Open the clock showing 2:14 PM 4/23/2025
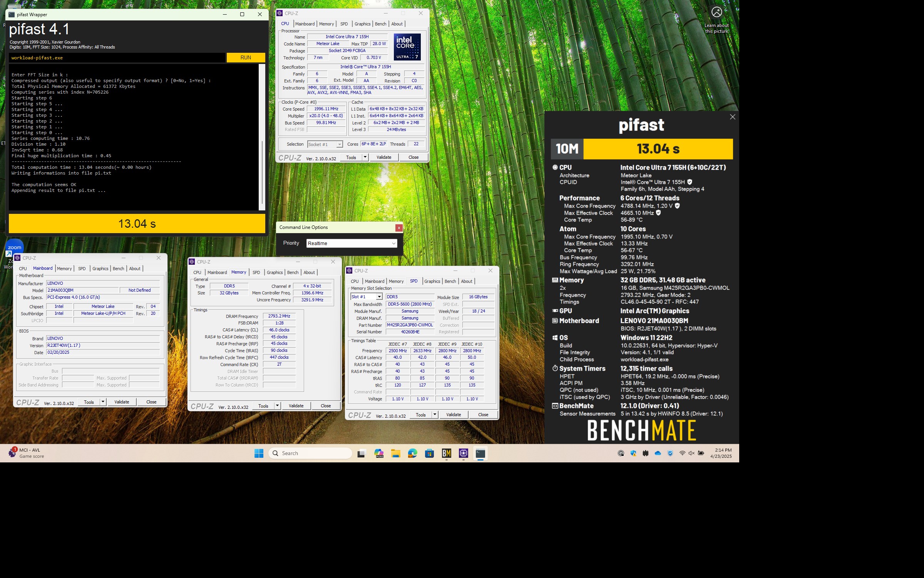The height and width of the screenshot is (578, 924). pyautogui.click(x=721, y=453)
